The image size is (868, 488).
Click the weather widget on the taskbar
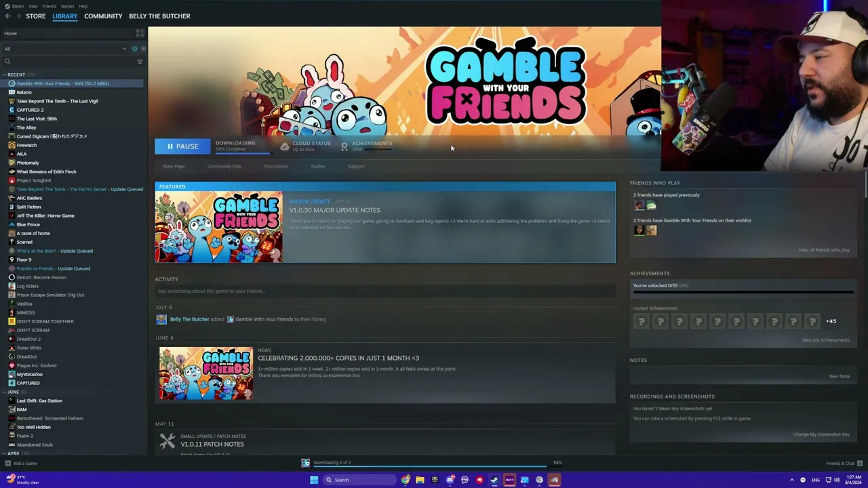click(24, 480)
